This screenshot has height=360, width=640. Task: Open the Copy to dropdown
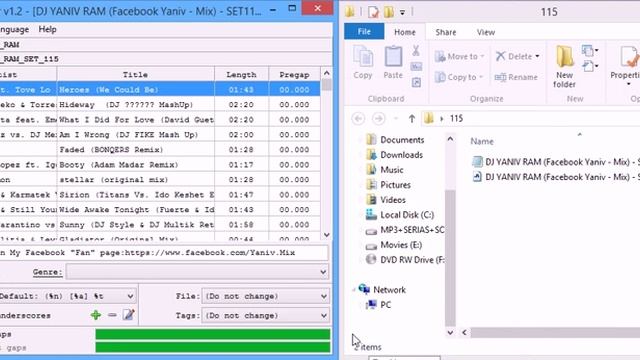point(459,77)
